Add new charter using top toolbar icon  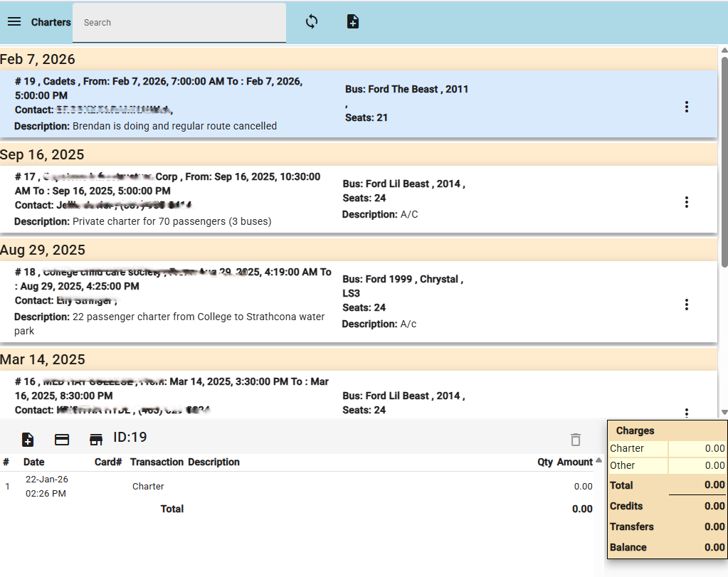pos(353,21)
